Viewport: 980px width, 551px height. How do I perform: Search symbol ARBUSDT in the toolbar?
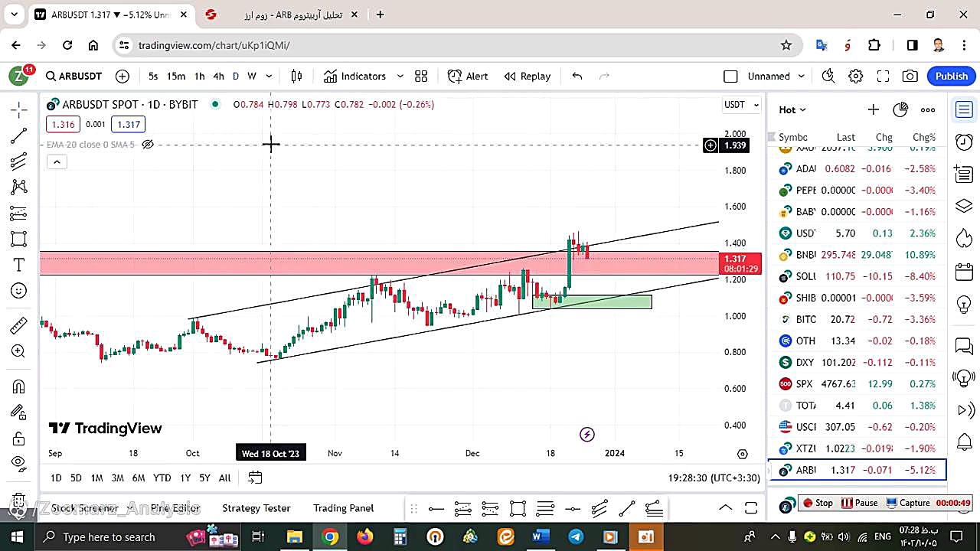tap(73, 76)
